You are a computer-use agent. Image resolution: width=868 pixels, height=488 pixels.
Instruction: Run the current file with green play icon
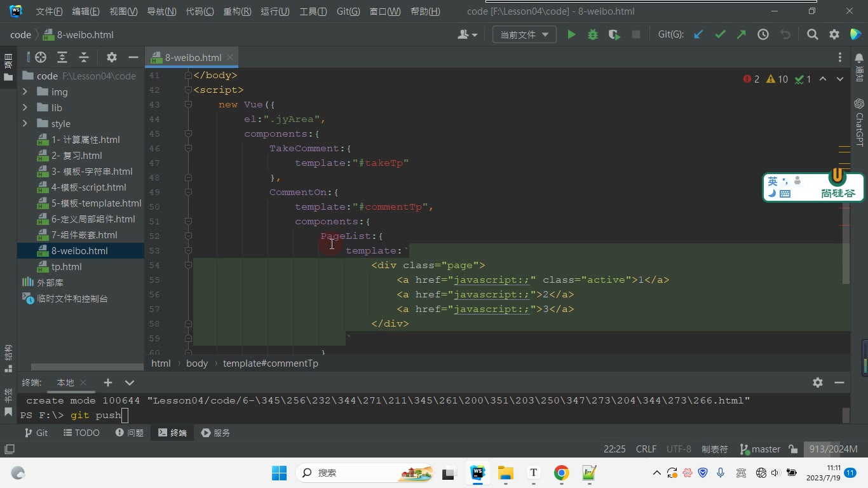pos(571,35)
